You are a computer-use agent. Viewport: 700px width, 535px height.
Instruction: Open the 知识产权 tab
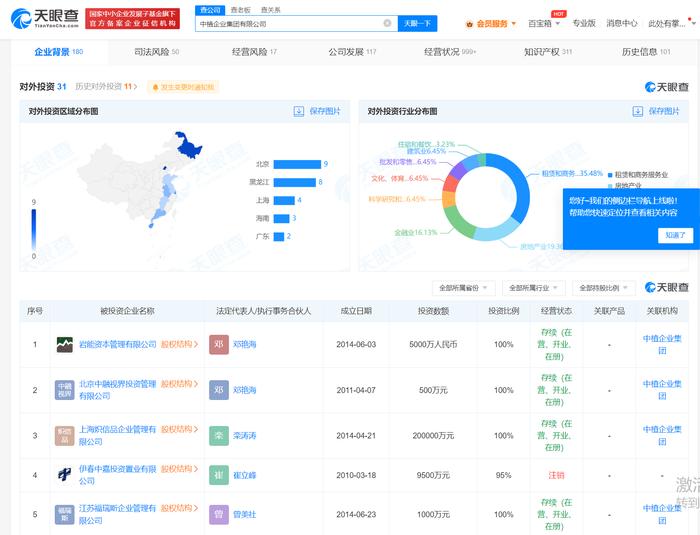point(548,52)
